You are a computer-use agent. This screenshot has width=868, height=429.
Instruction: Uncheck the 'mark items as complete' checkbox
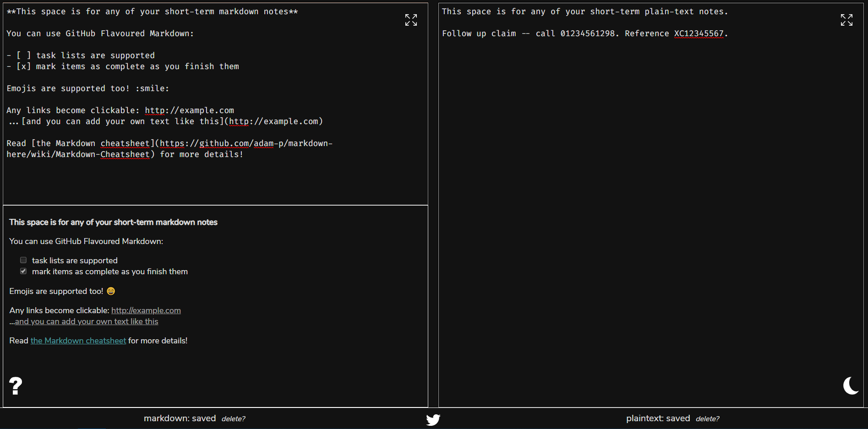pyautogui.click(x=23, y=271)
